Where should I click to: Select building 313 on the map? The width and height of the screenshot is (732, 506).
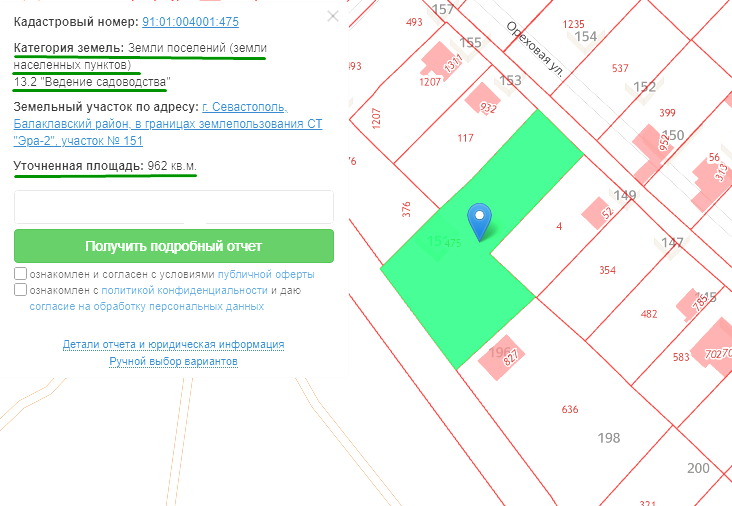click(711, 182)
